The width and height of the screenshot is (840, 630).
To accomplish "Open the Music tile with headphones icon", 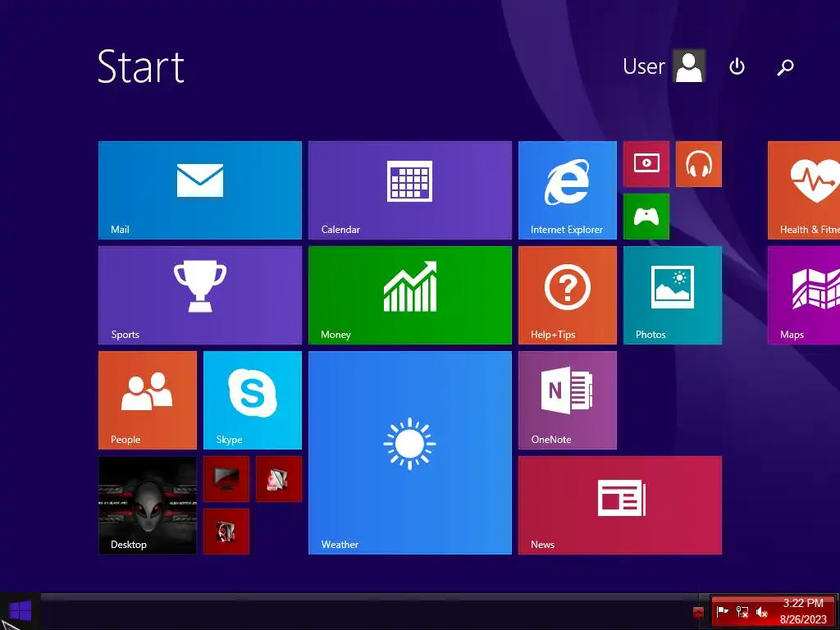I will coord(699,164).
